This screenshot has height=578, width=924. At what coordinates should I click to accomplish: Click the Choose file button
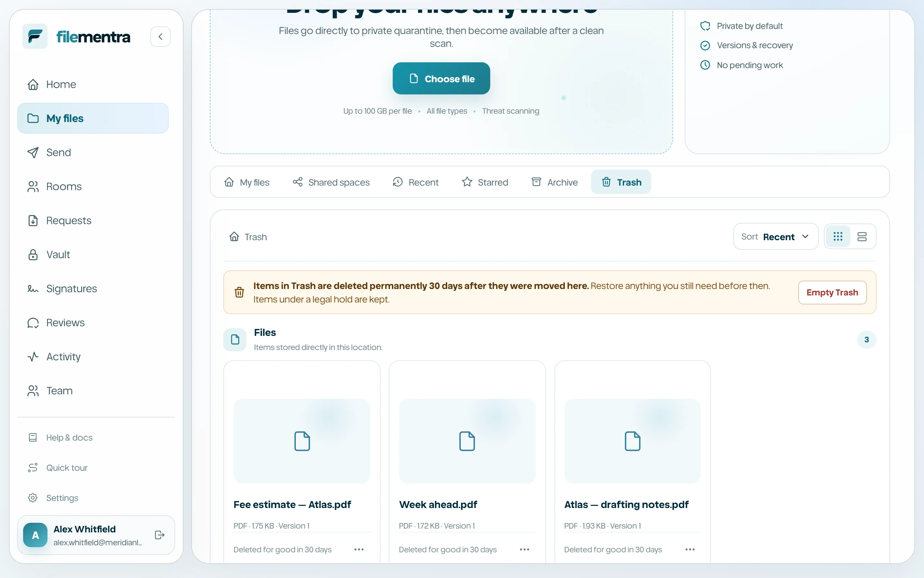[441, 78]
